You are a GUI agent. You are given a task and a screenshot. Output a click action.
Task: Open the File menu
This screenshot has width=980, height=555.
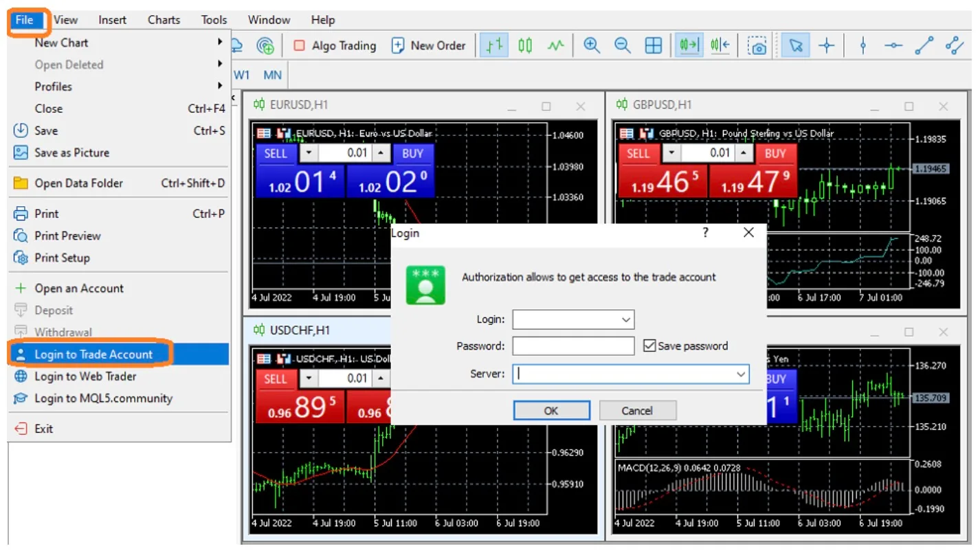pos(25,20)
